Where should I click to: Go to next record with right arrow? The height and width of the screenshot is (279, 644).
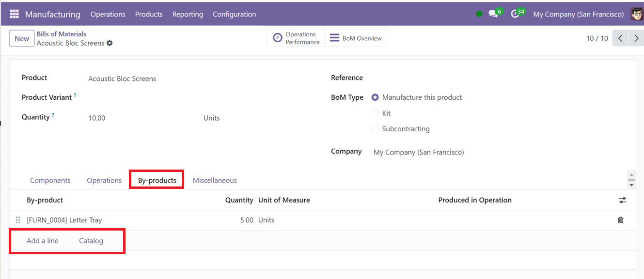[636, 38]
